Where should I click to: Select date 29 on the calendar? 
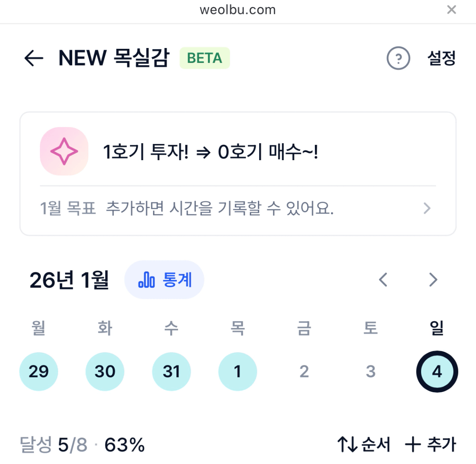tap(39, 372)
